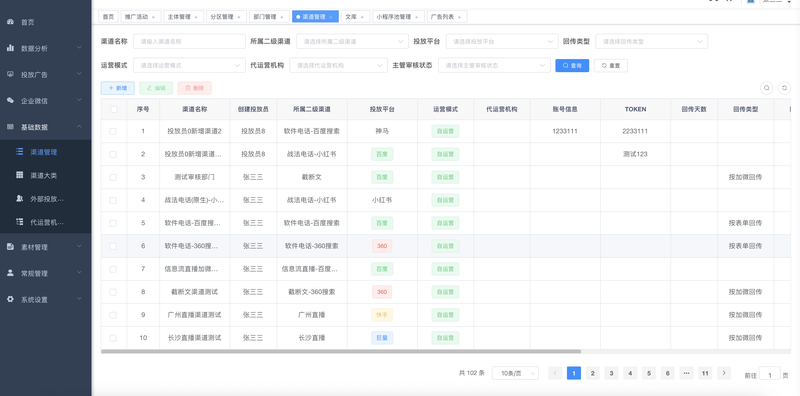Viewport: 800px width, 396px height.
Task: Close the 广告列表 tab
Action: point(459,17)
